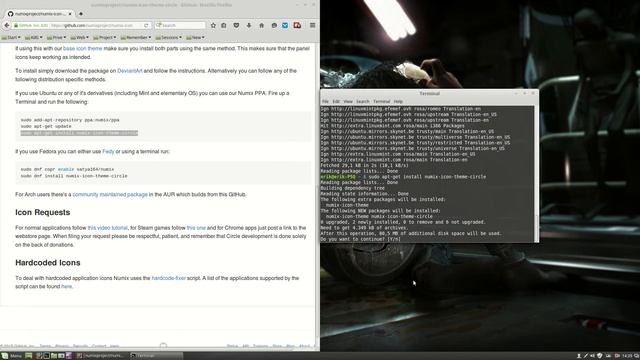
Task: Click the 'here' supported applications link
Action: (x=67, y=287)
